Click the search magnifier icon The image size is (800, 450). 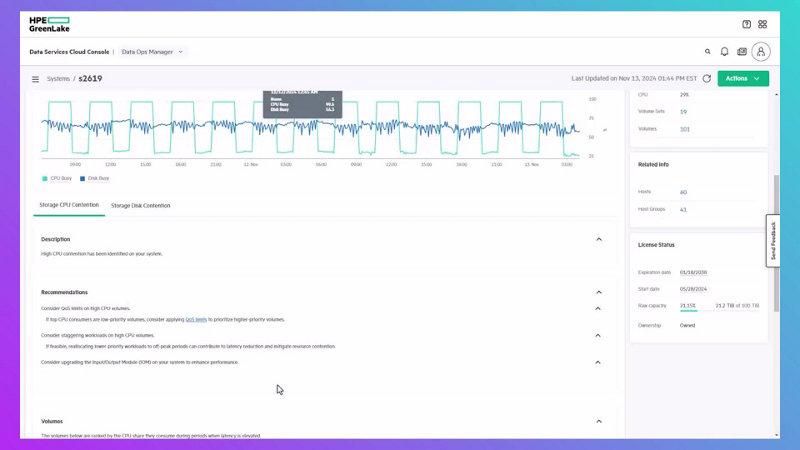pos(708,52)
